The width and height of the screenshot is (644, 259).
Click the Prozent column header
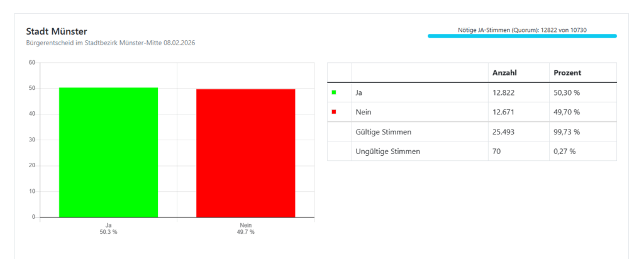coord(567,73)
